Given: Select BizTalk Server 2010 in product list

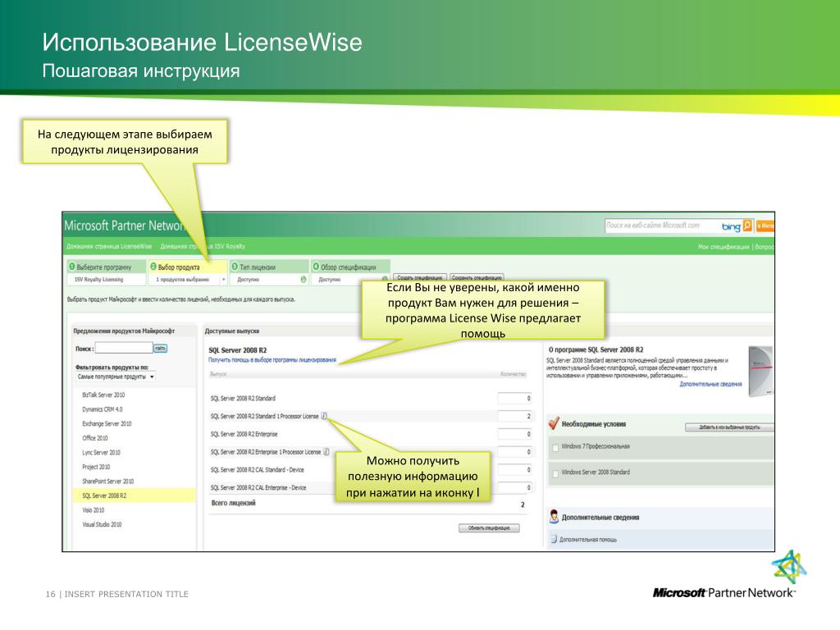Looking at the screenshot, I should click(103, 395).
